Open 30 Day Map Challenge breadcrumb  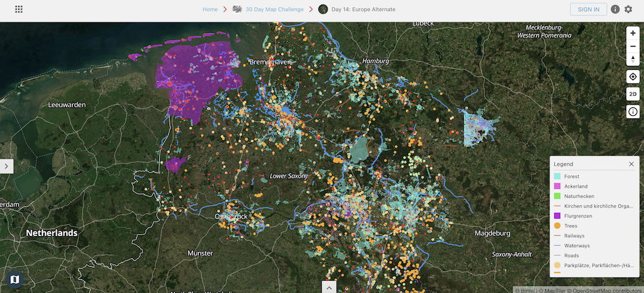[273, 10]
